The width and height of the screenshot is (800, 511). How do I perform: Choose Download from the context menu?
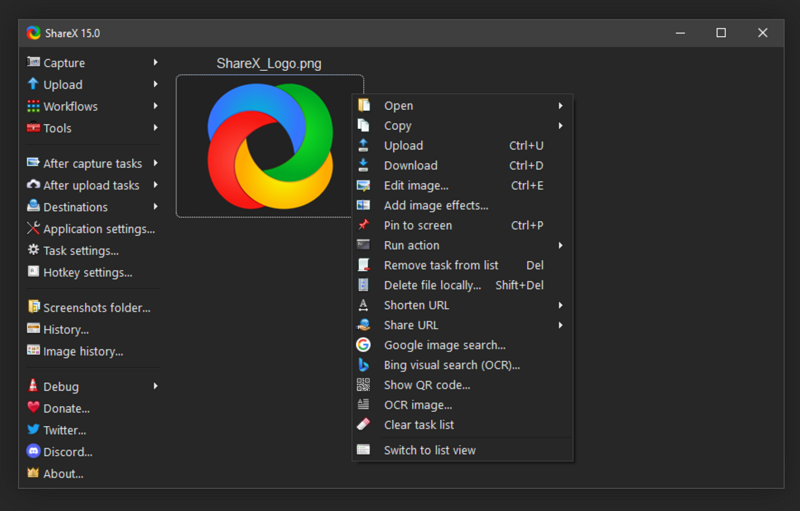pos(462,165)
